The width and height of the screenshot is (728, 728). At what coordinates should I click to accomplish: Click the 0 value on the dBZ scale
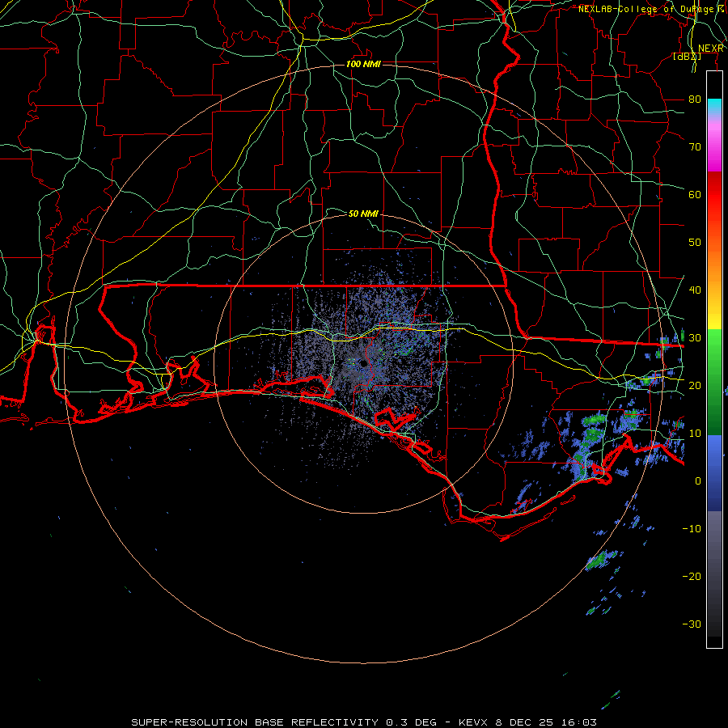697,481
